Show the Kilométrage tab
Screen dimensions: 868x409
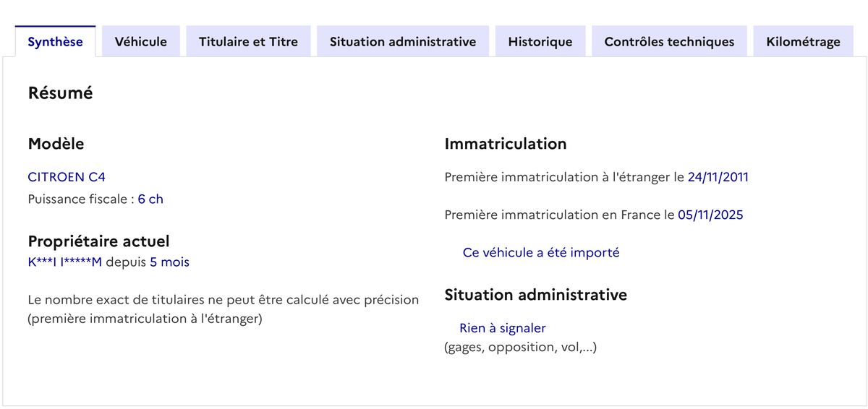point(803,42)
